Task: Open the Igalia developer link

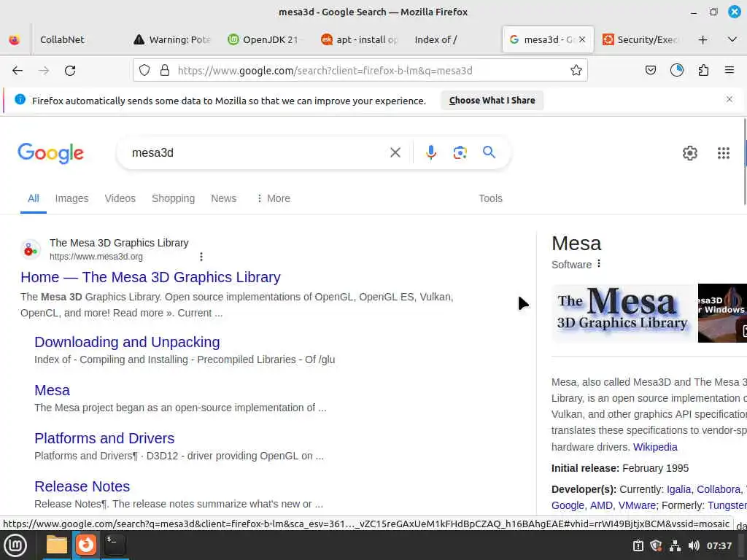Action: point(679,489)
